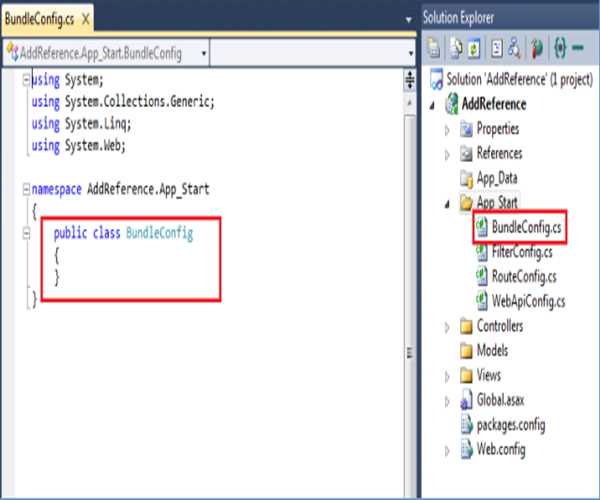This screenshot has height=500, width=600.
Task: Switch to the BundleConfig.cs editor tab
Action: coord(38,19)
